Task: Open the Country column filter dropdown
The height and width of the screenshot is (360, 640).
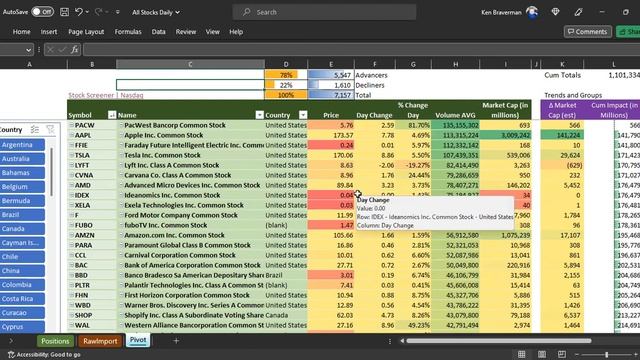Action: pos(303,115)
